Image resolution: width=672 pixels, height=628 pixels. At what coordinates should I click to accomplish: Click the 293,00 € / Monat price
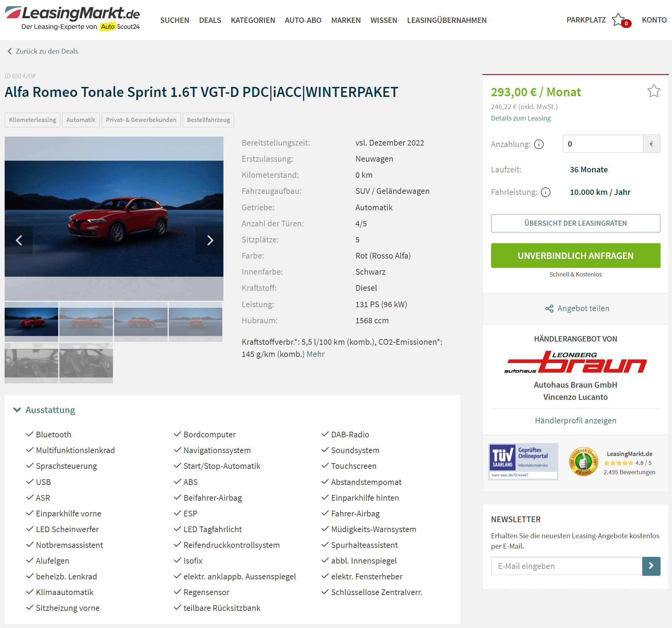[x=536, y=92]
